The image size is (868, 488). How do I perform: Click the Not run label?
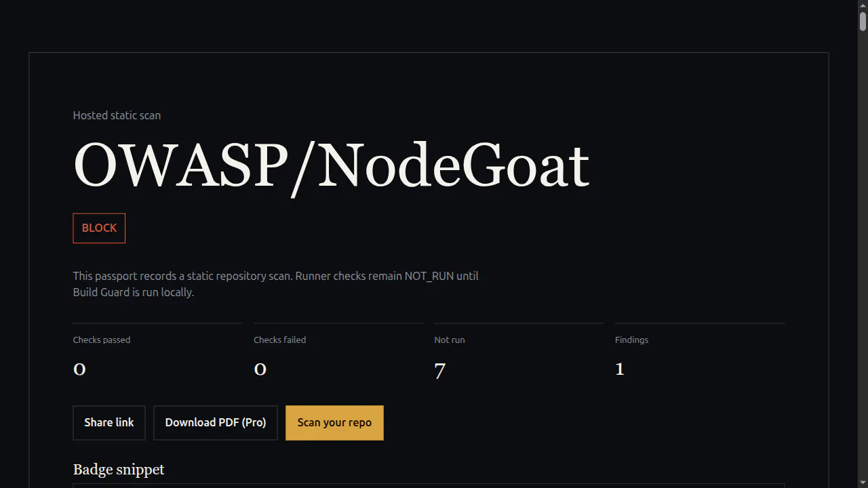coord(450,340)
